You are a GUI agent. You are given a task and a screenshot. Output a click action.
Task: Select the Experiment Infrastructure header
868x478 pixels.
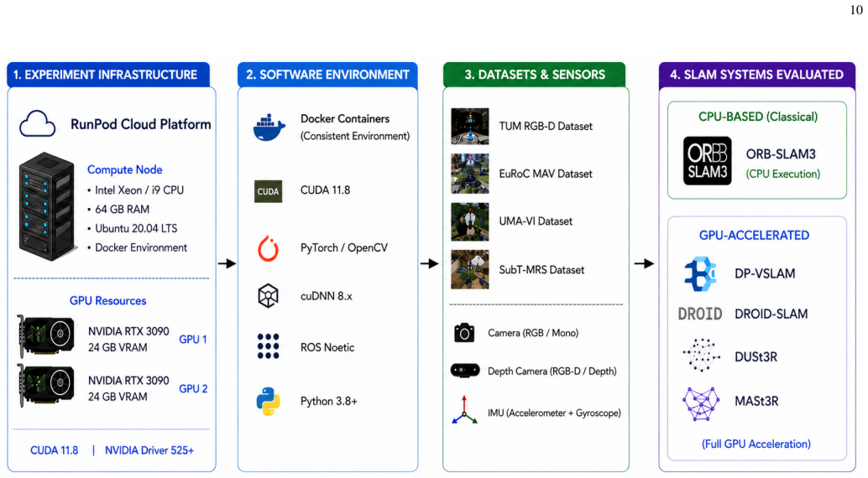[x=108, y=75]
